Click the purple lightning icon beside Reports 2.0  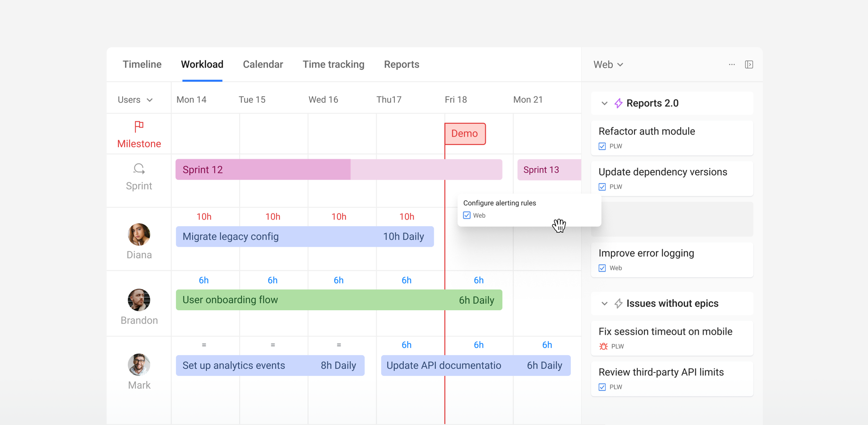point(618,103)
